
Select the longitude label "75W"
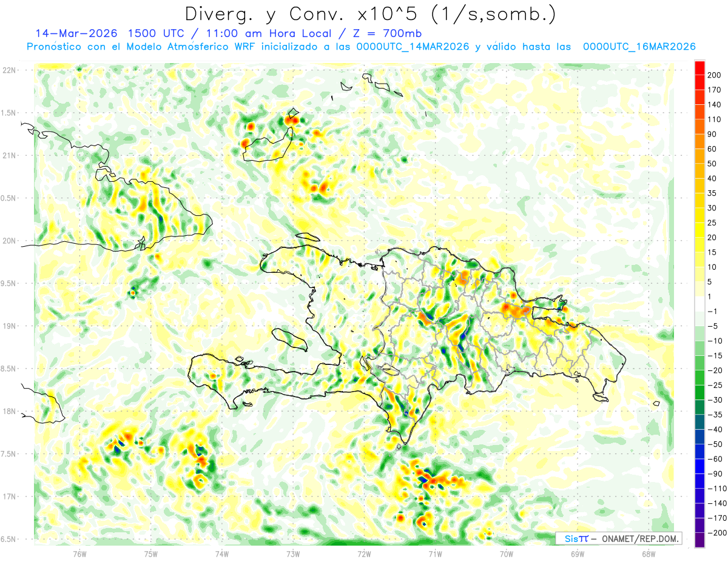pos(151,554)
